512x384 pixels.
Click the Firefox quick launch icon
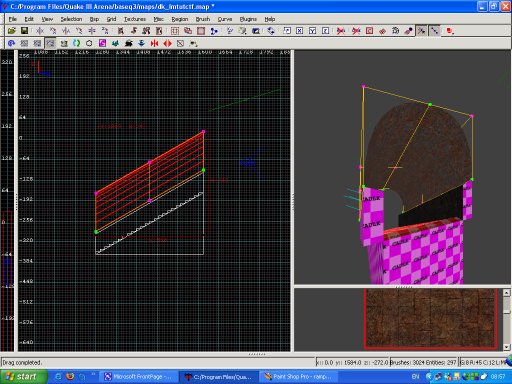click(x=70, y=377)
